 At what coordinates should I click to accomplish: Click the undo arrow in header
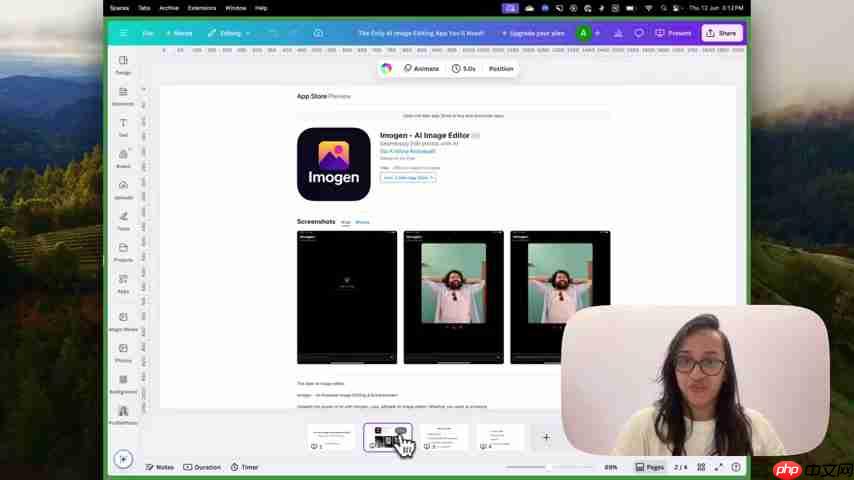click(x=273, y=33)
